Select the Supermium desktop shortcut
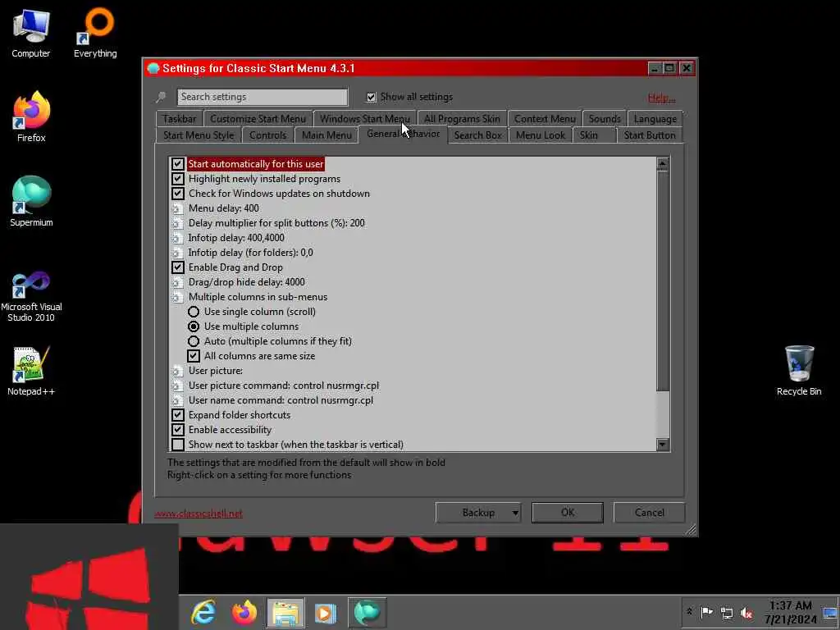The image size is (840, 630). [x=31, y=202]
